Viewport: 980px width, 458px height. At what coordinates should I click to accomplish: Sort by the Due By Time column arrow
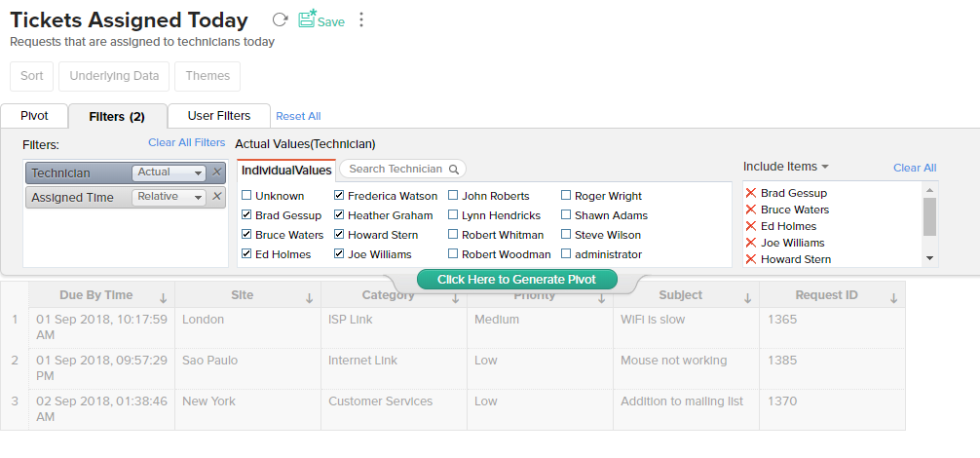pyautogui.click(x=163, y=298)
